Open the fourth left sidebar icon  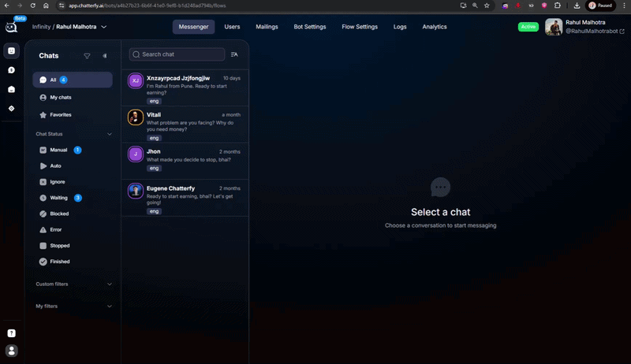tap(11, 109)
